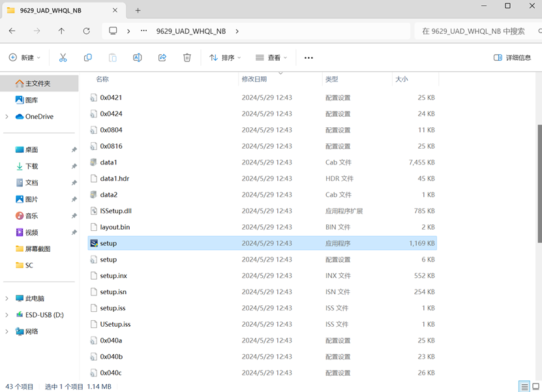Click the Delete trash can icon

187,57
